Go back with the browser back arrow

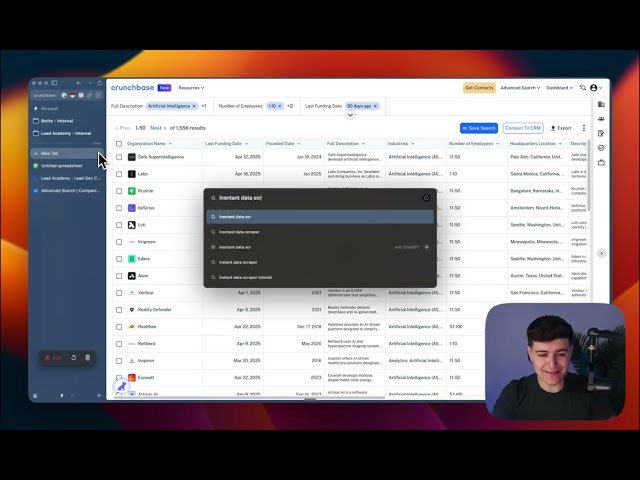[x=79, y=83]
